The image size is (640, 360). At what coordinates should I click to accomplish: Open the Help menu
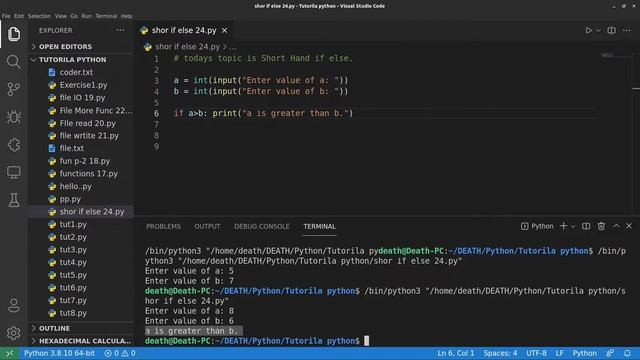click(126, 16)
